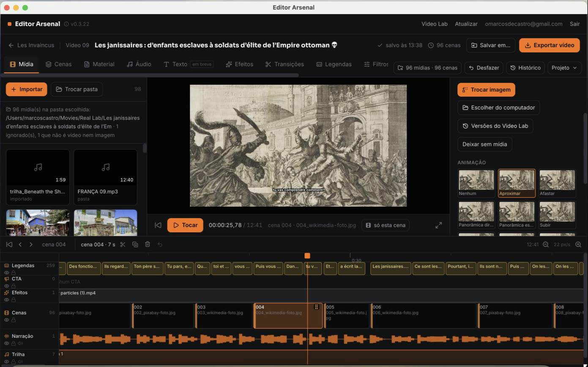Zoom out the timeline with magnifier minus
Viewport: 588px width, 367px height.
(546, 244)
